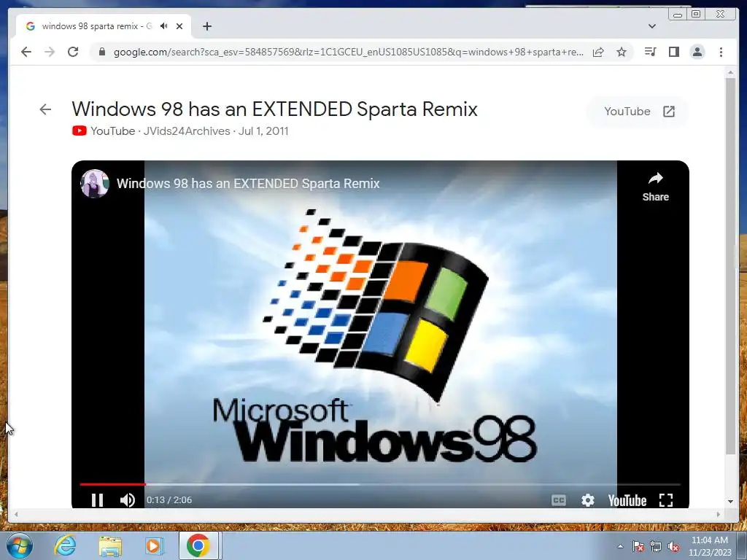Viewport: 747px width, 560px height.
Task: Seek on the video progress bar
Action: coord(379,484)
